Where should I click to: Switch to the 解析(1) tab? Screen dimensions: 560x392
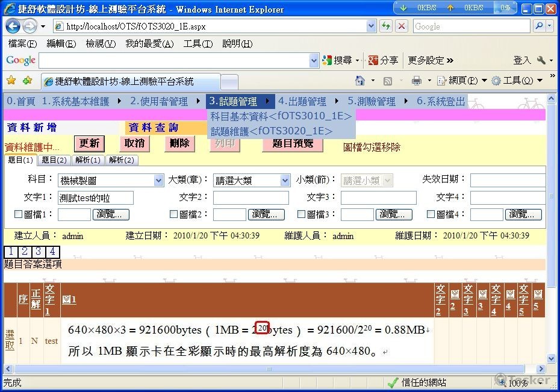89,160
